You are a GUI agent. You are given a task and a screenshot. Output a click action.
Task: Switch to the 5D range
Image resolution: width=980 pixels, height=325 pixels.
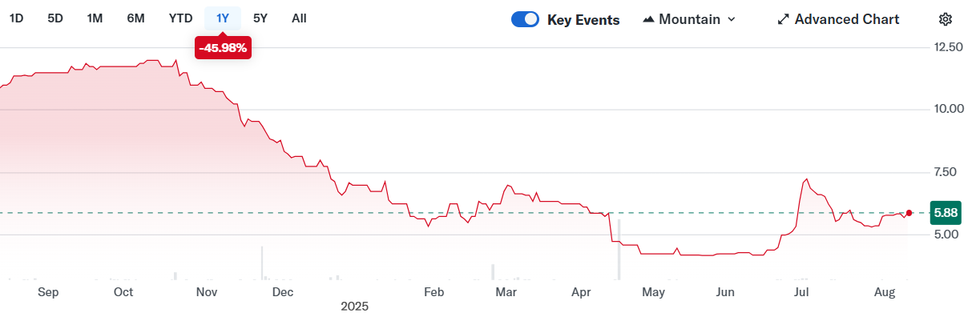(x=55, y=18)
